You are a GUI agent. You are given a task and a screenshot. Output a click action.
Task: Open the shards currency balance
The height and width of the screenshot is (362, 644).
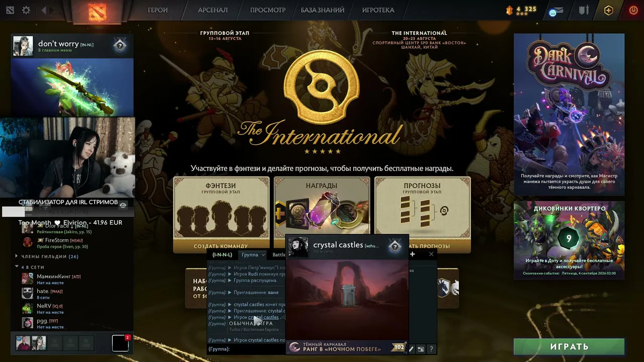click(521, 10)
